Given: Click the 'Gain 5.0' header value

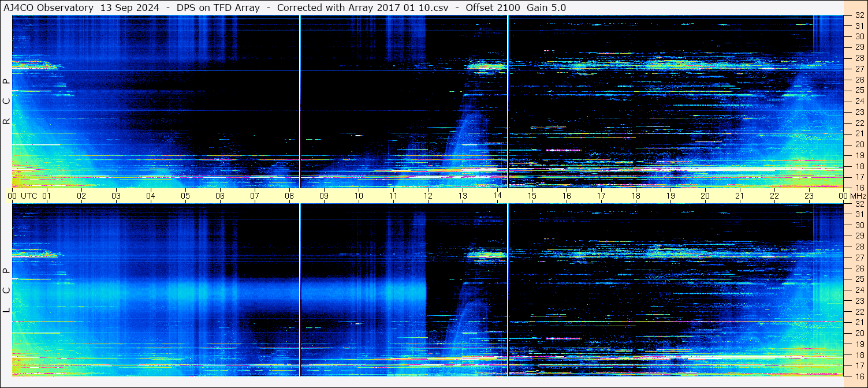Looking at the screenshot, I should (x=546, y=8).
